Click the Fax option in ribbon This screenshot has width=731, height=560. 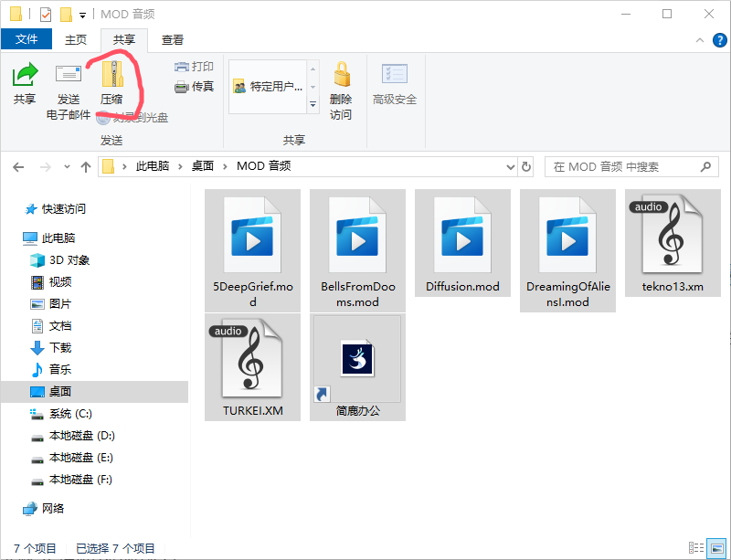point(194,86)
